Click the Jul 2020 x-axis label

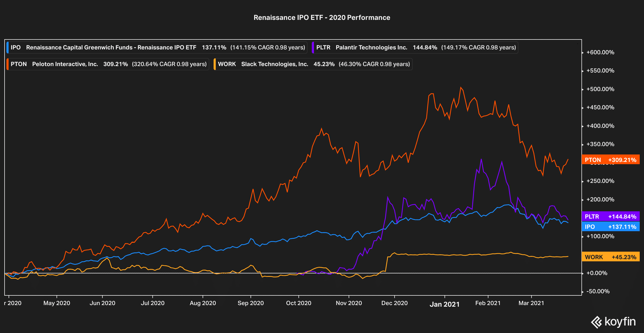(152, 303)
